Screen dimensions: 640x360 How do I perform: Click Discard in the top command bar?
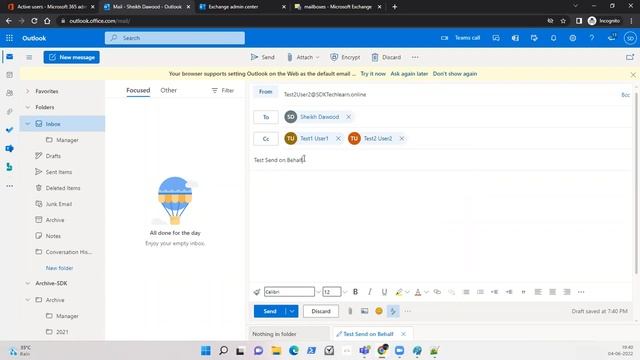point(386,57)
